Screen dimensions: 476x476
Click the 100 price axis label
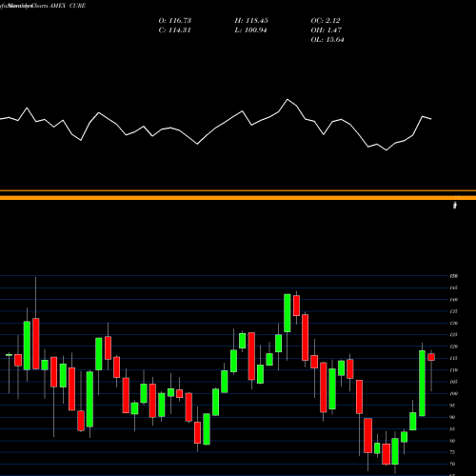pyautogui.click(x=454, y=393)
